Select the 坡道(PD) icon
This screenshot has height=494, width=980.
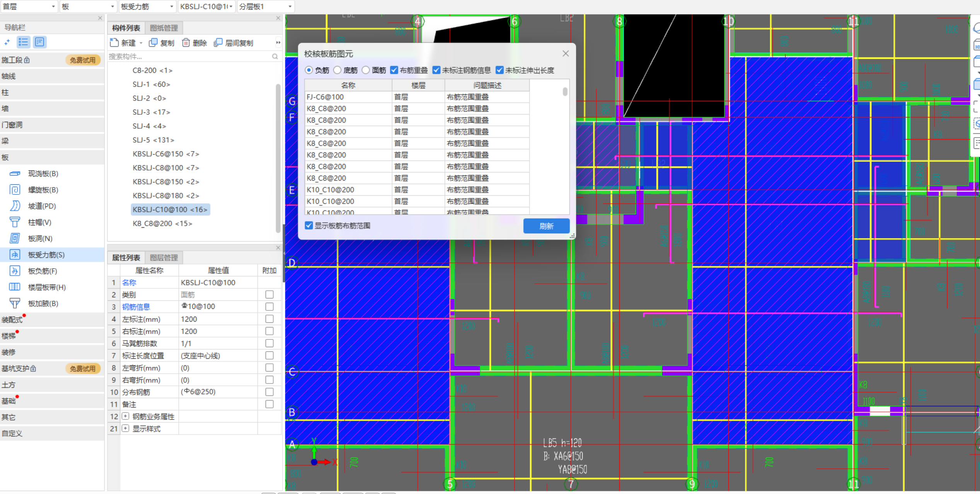point(15,206)
